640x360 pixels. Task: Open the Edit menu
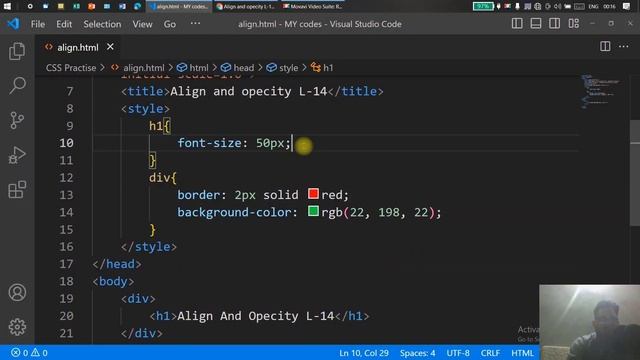point(64,24)
